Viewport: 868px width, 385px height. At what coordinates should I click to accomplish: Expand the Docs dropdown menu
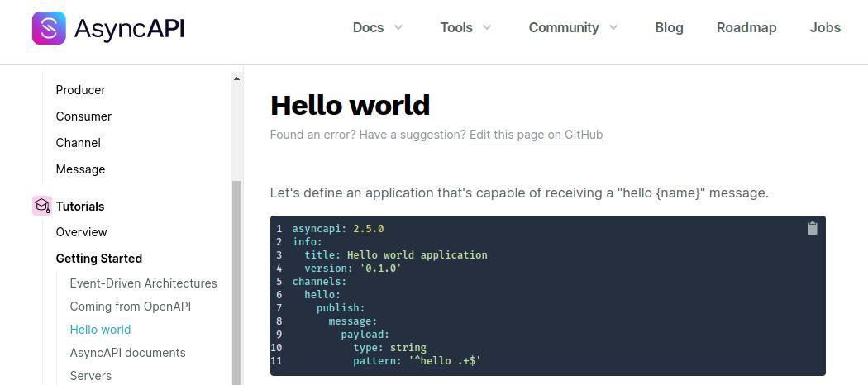tap(378, 27)
